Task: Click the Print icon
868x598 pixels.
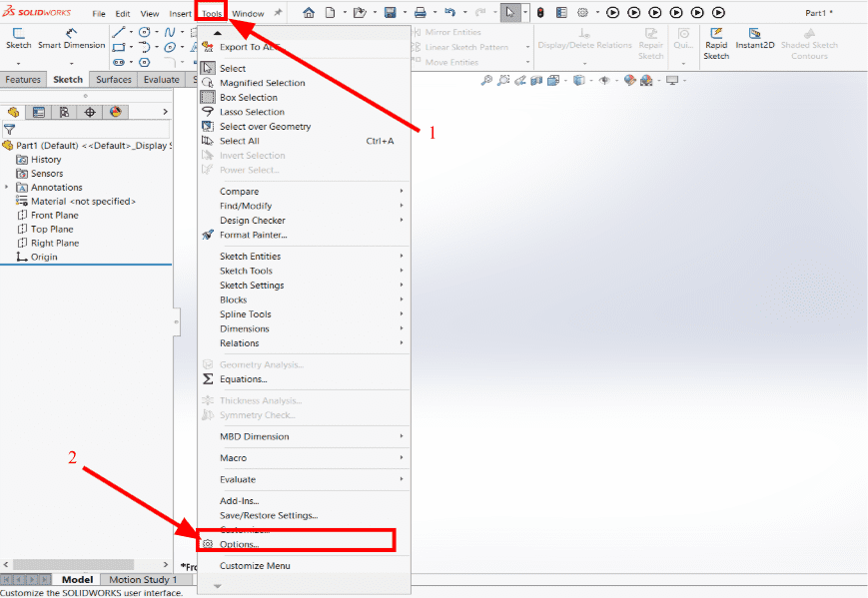Action: point(421,12)
